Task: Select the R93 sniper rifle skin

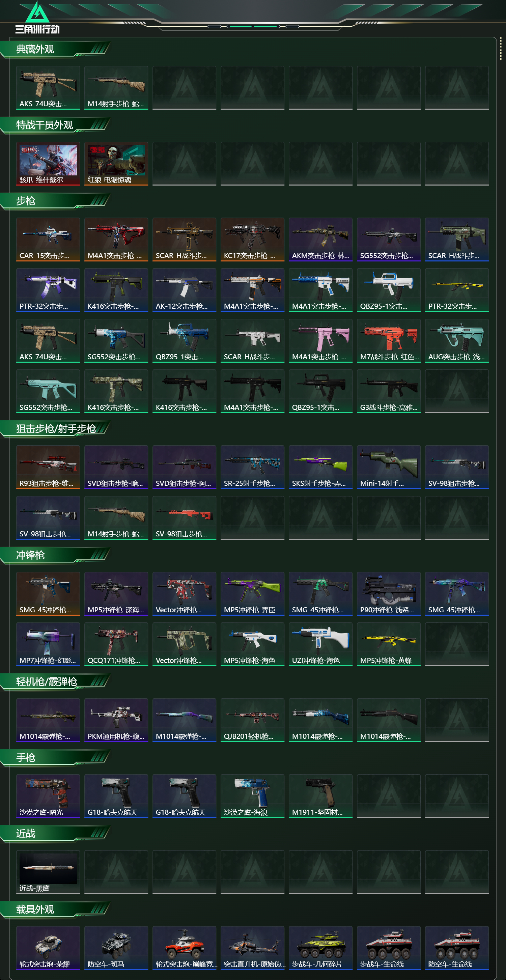Action: (48, 467)
